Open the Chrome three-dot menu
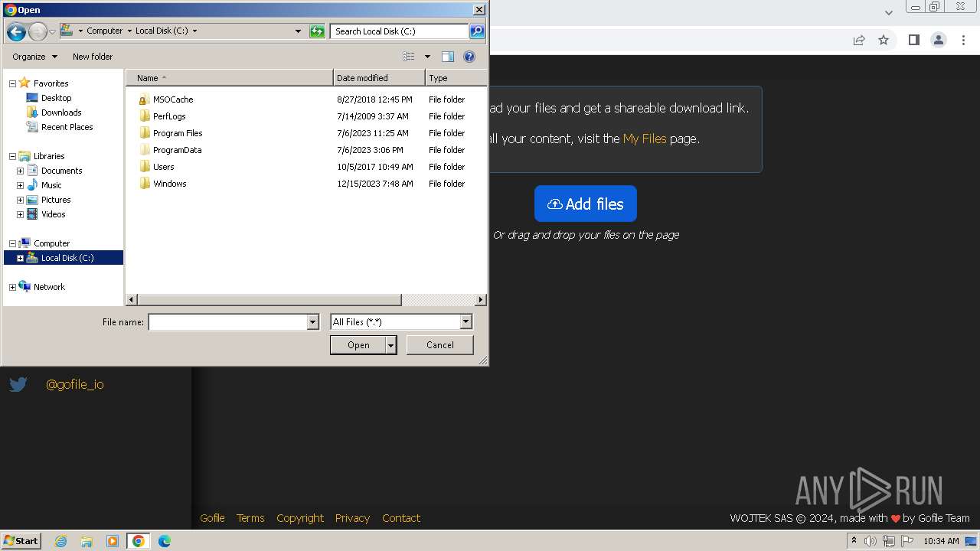The height and width of the screenshot is (551, 980). (964, 40)
